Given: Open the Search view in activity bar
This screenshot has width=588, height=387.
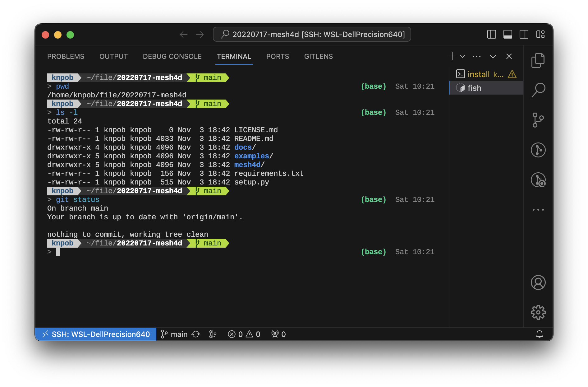Looking at the screenshot, I should [538, 90].
